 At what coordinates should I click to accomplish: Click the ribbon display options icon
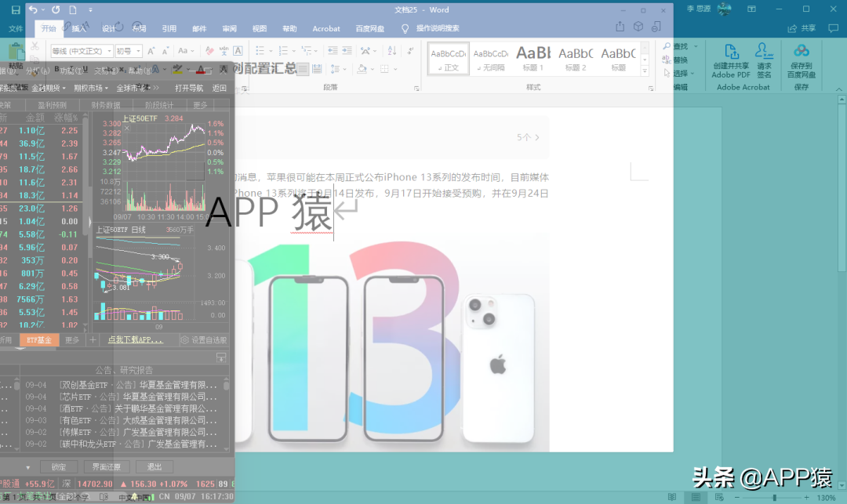tap(751, 9)
